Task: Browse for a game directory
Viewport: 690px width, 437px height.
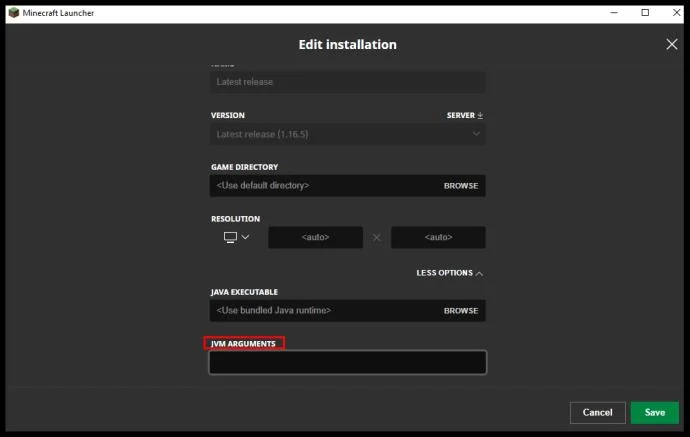Action: pos(461,186)
